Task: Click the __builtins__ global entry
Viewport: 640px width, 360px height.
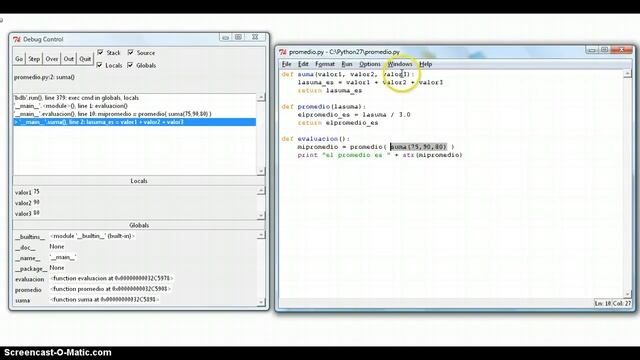Action: (75, 236)
